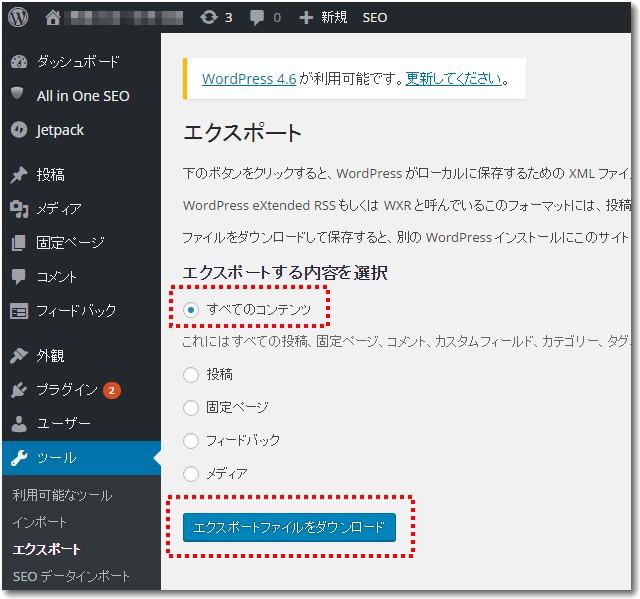Image resolution: width=640 pixels, height=599 pixels.
Task: Click the 投稿 pushpin icon
Action: pos(19,175)
